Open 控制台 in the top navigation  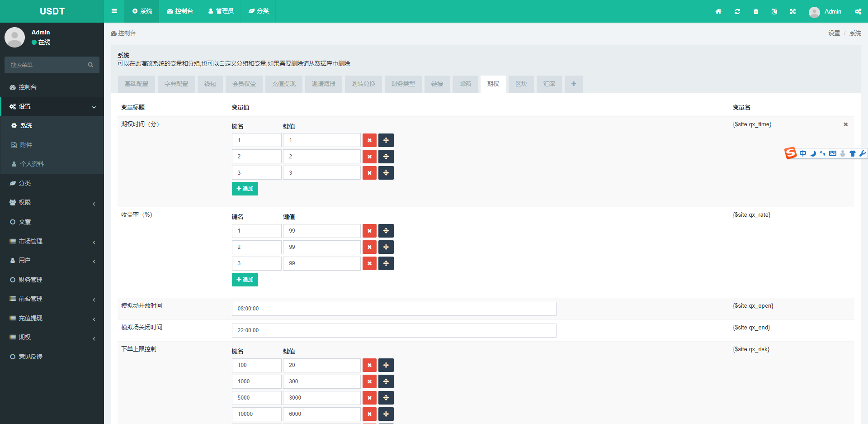click(180, 11)
